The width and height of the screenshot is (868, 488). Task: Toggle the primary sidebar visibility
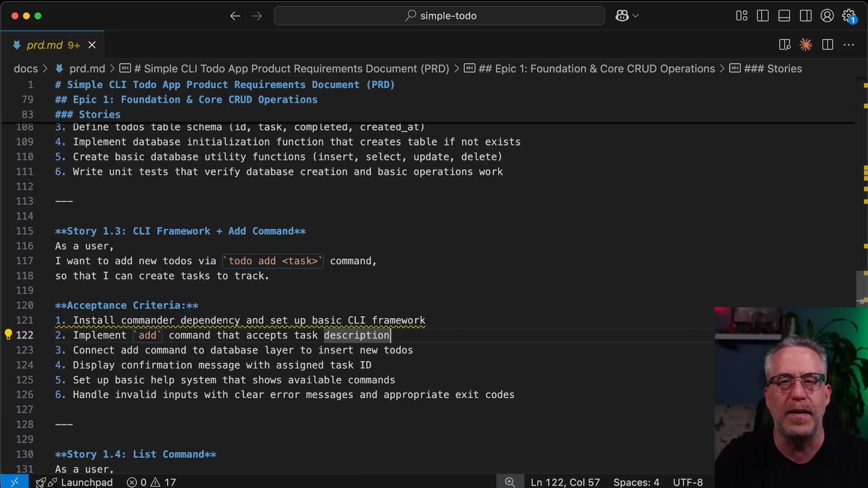pyautogui.click(x=763, y=16)
